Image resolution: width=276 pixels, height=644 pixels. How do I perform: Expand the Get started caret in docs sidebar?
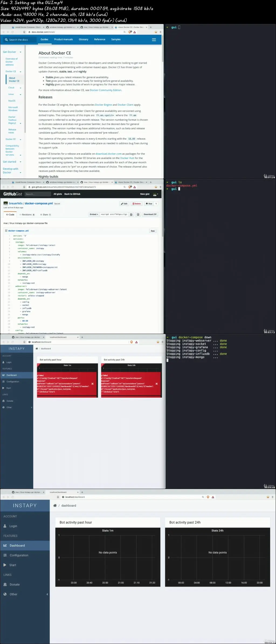pyautogui.click(x=20, y=162)
